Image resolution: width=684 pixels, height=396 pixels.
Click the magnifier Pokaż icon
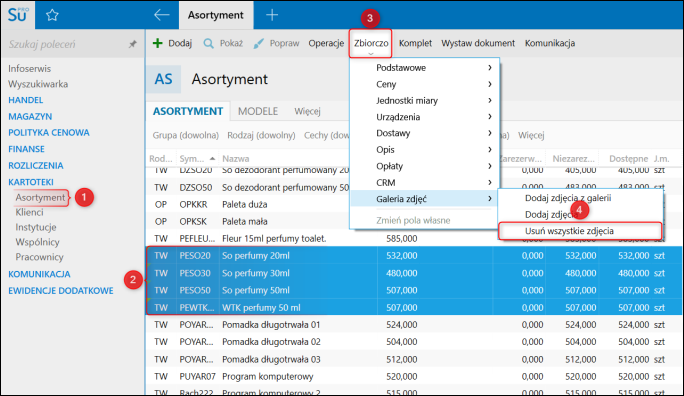[209, 43]
